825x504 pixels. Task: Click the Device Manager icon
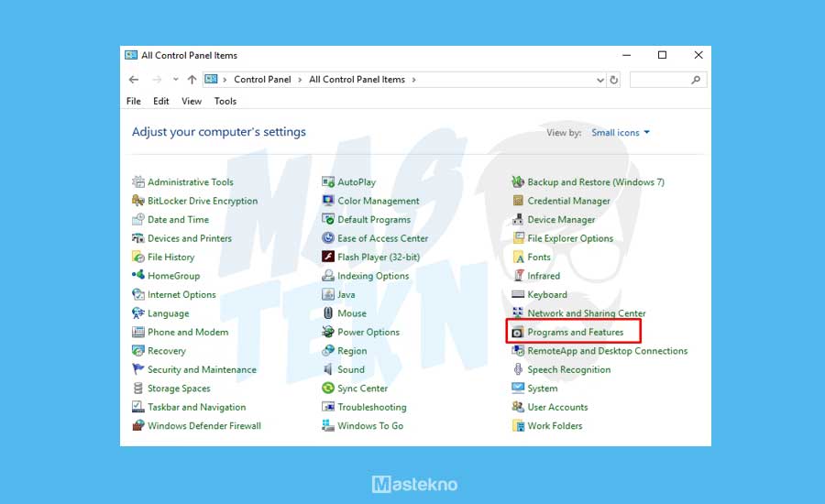click(518, 219)
